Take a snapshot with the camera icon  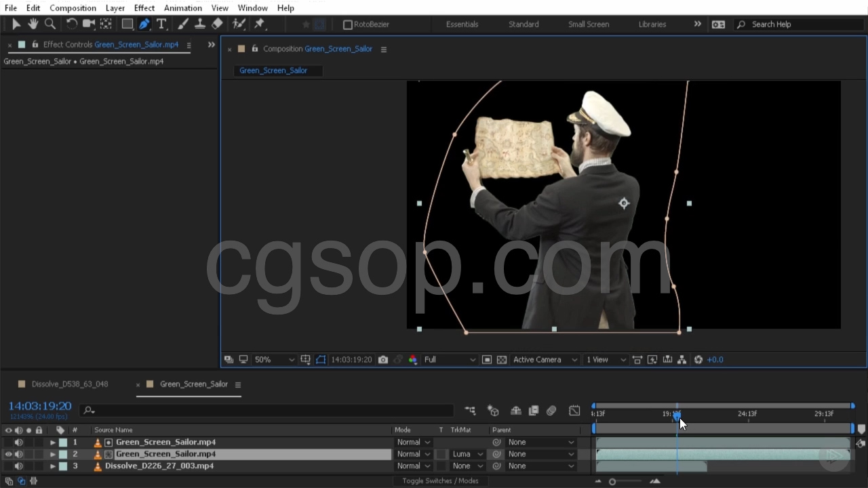[x=383, y=360]
